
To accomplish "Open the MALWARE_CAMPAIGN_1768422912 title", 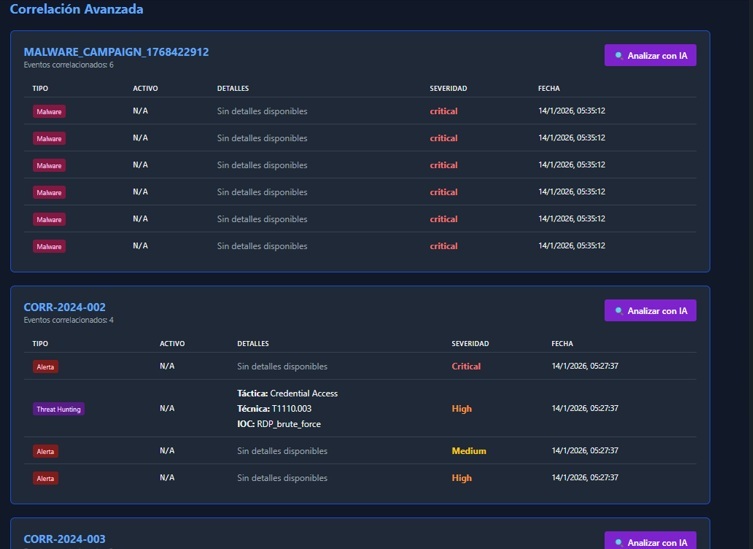I will [x=116, y=52].
